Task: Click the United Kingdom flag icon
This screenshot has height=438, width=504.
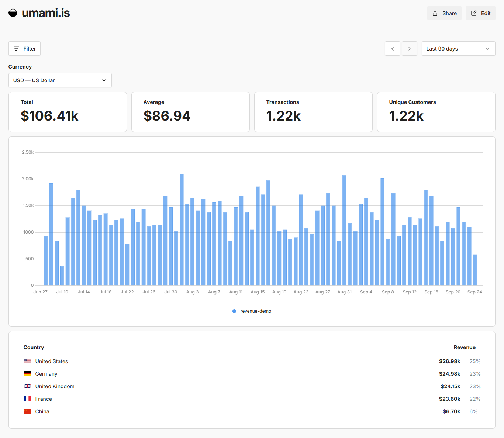Action: (x=27, y=386)
